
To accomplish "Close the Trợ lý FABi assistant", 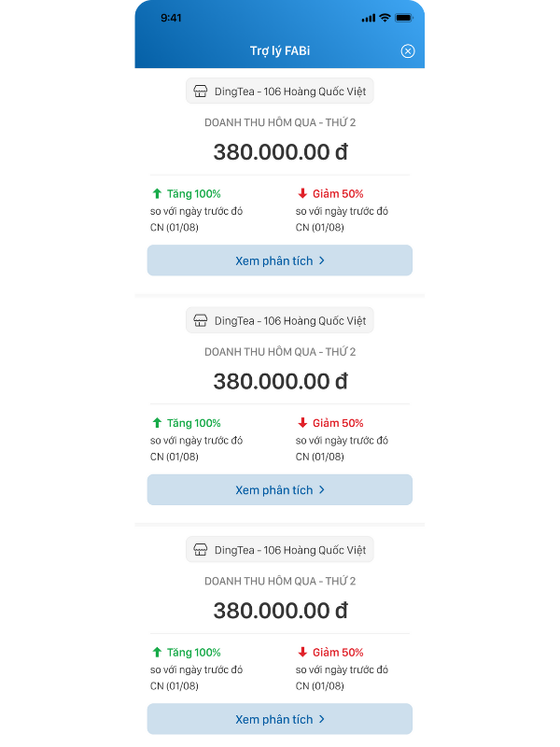I will [408, 51].
